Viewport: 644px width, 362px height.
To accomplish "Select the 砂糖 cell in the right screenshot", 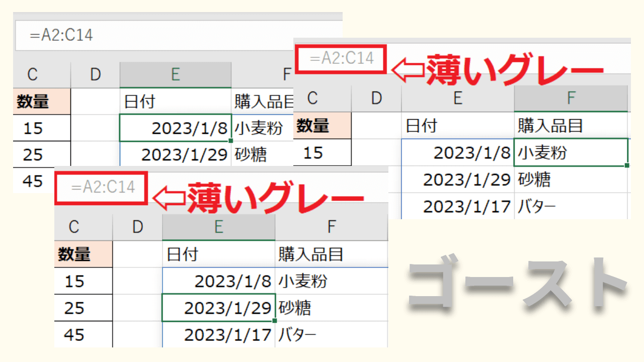I will (x=571, y=179).
